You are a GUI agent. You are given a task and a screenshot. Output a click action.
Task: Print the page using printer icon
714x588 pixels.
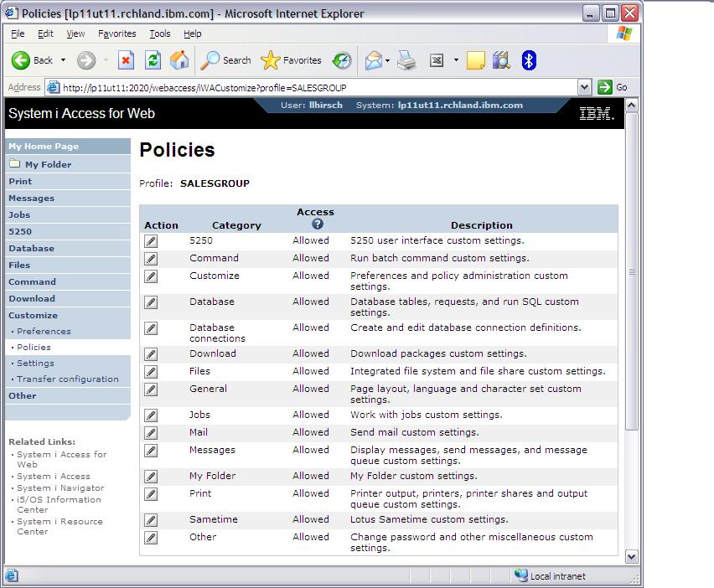pos(406,60)
